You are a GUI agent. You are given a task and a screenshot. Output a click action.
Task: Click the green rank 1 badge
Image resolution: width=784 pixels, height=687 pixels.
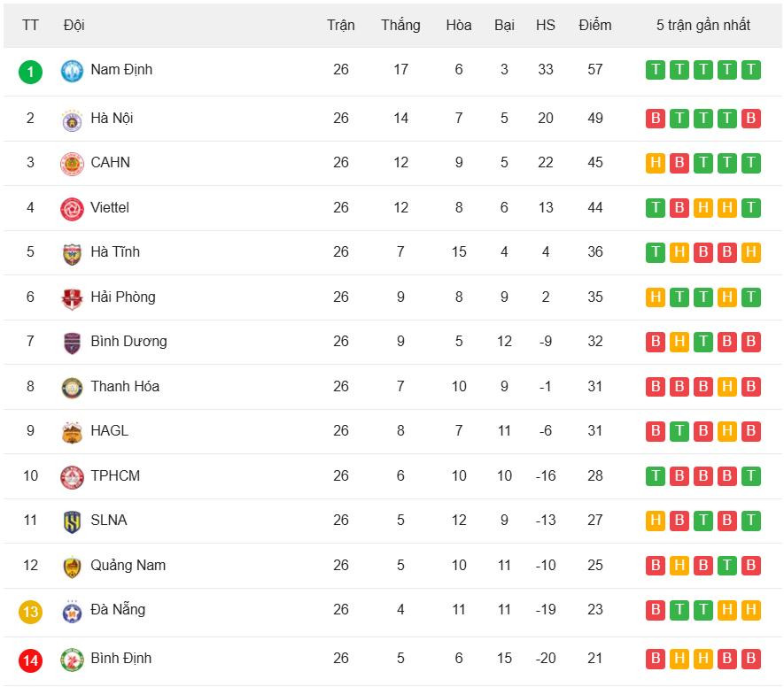tap(30, 72)
